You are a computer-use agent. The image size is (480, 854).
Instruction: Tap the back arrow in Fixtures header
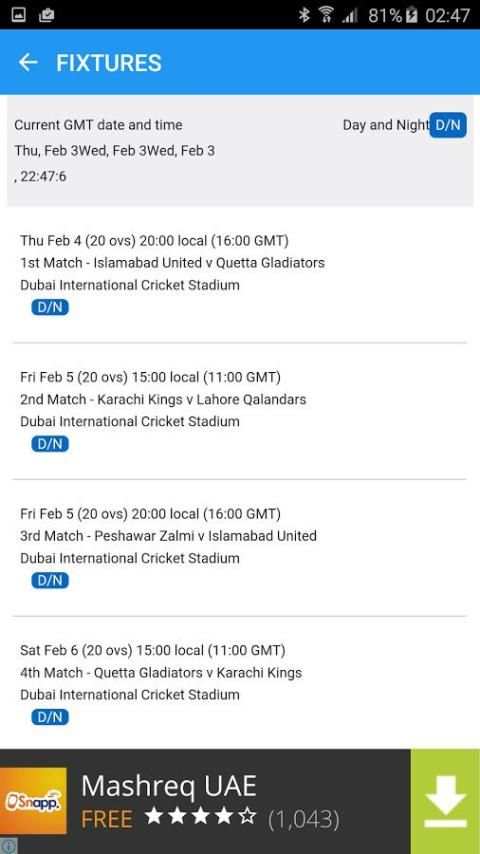click(x=28, y=62)
